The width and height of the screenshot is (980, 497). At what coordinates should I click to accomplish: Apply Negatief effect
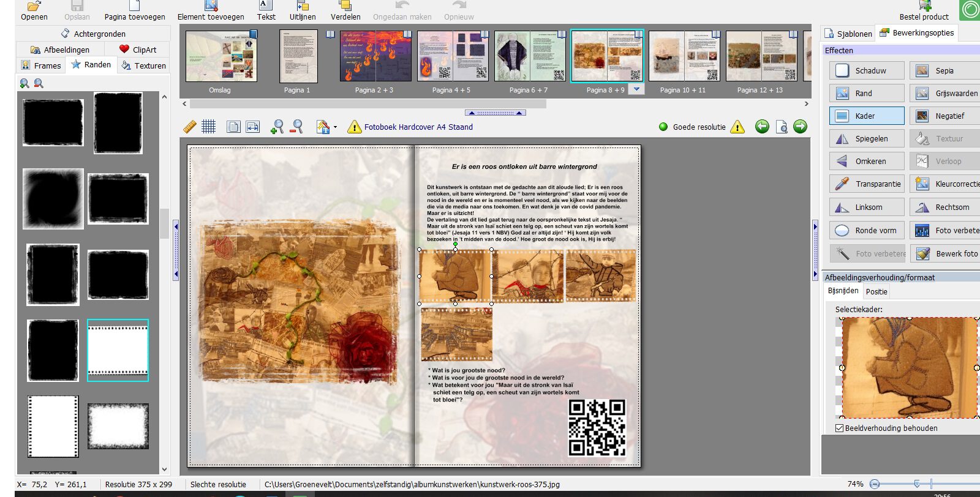945,116
